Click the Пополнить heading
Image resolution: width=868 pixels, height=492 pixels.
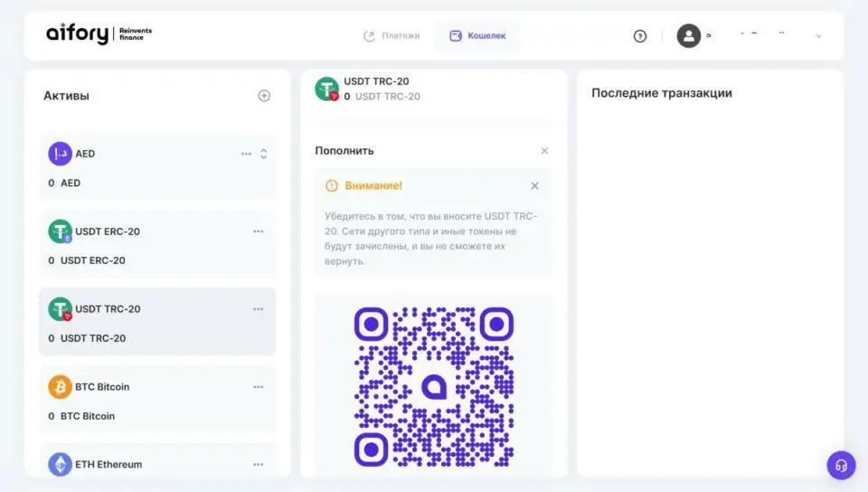point(344,150)
